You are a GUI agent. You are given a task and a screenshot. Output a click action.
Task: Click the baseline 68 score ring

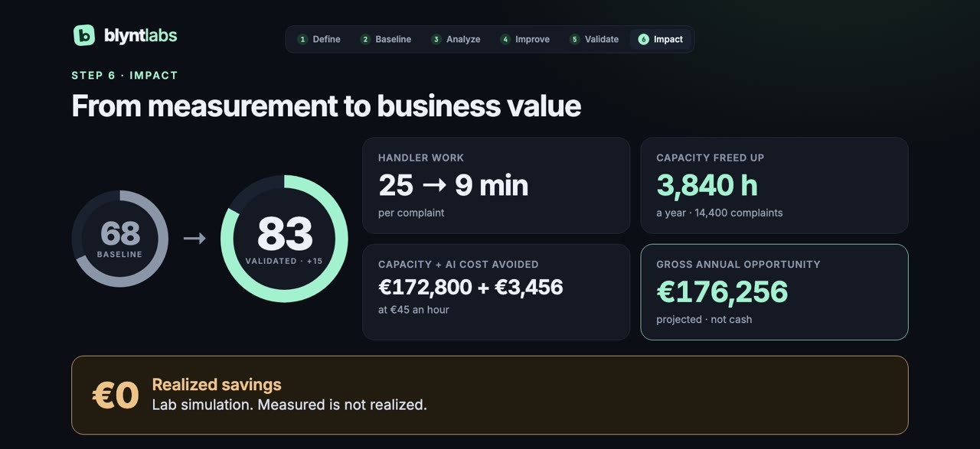tap(119, 239)
